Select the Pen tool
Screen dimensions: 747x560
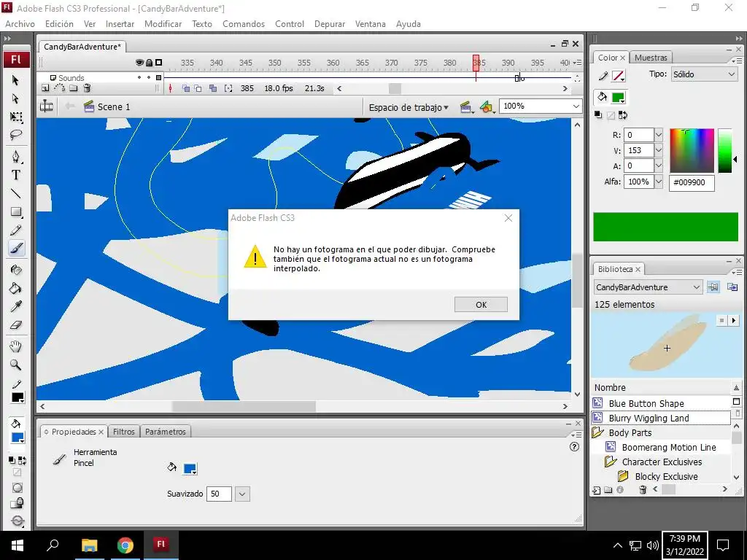tap(15, 157)
